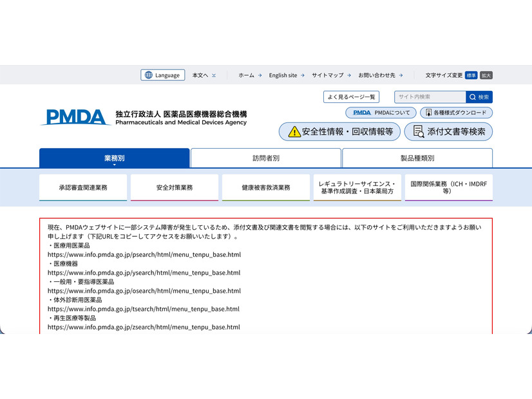Click the ・医療機器 label
The width and height of the screenshot is (532, 399).
pos(62,264)
